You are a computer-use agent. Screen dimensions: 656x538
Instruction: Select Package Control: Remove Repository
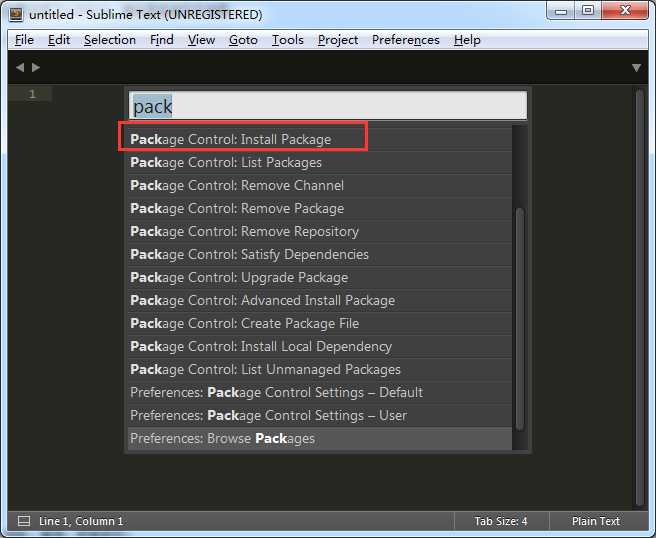(x=320, y=231)
